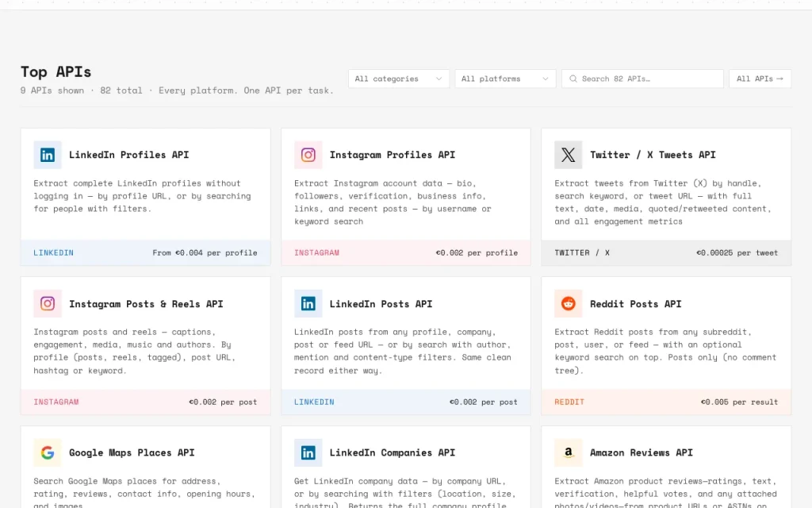This screenshot has height=508, width=812.
Task: Open the Instagram Profiles API title
Action: 393,155
